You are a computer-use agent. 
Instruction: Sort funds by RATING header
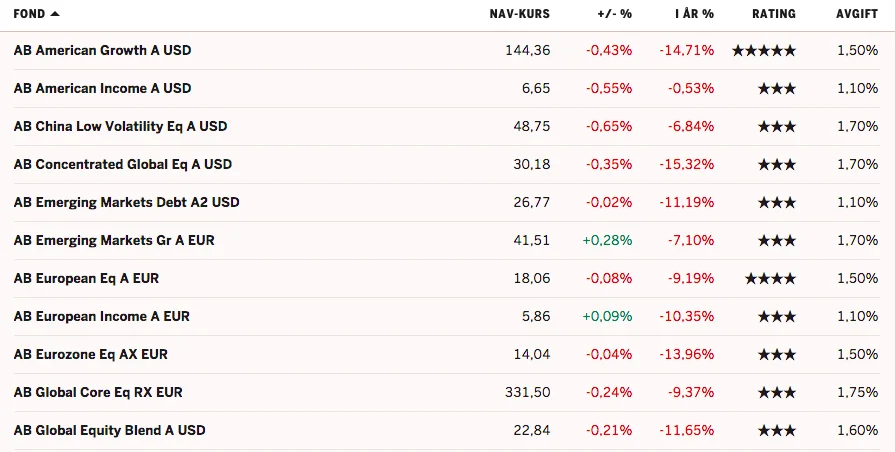point(773,14)
